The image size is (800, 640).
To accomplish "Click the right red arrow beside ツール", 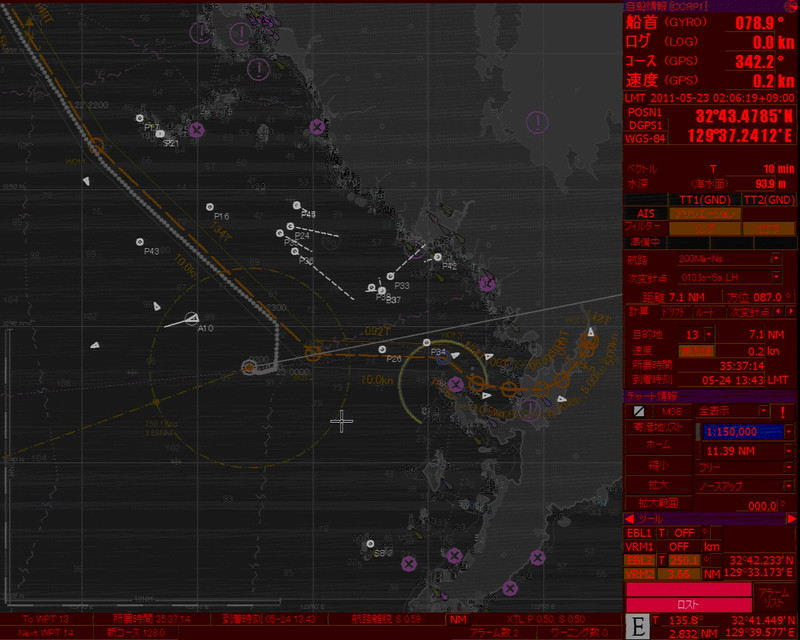I will click(791, 518).
